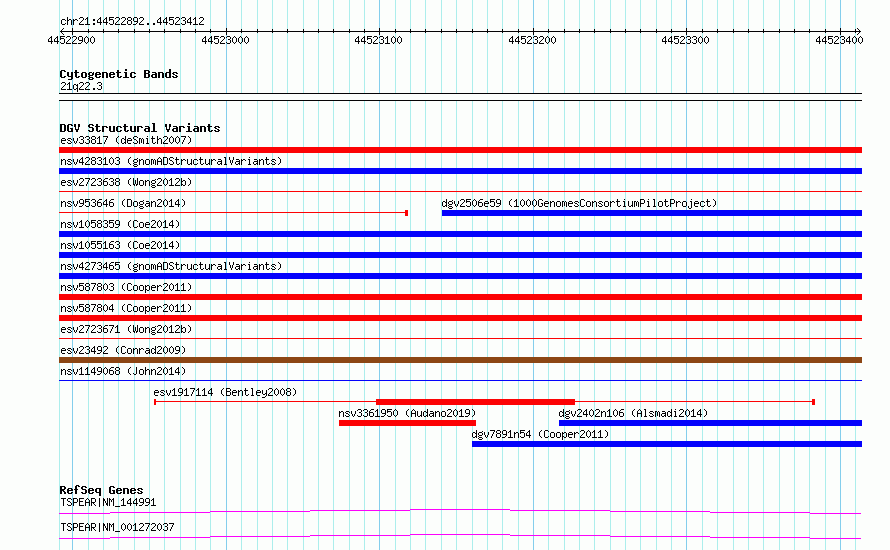Image resolution: width=890 pixels, height=550 pixels.
Task: Click the nsv1055163 (Coe2014) label
Action: (x=120, y=245)
